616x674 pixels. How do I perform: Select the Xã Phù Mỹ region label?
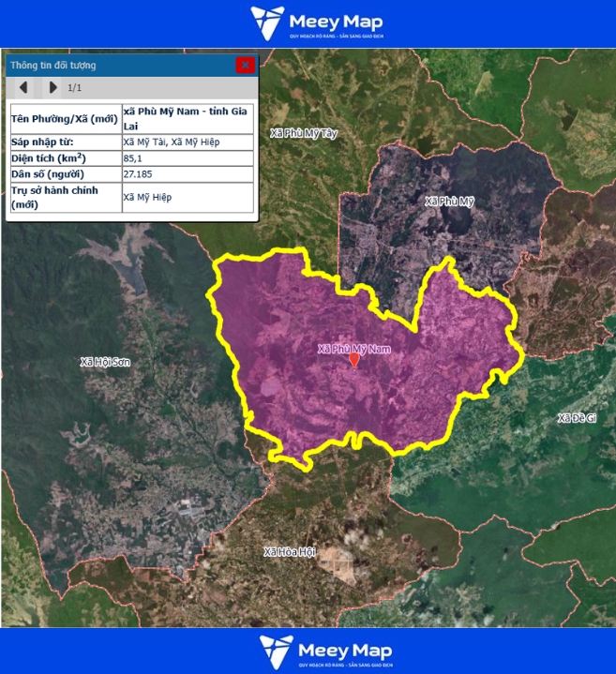point(450,202)
